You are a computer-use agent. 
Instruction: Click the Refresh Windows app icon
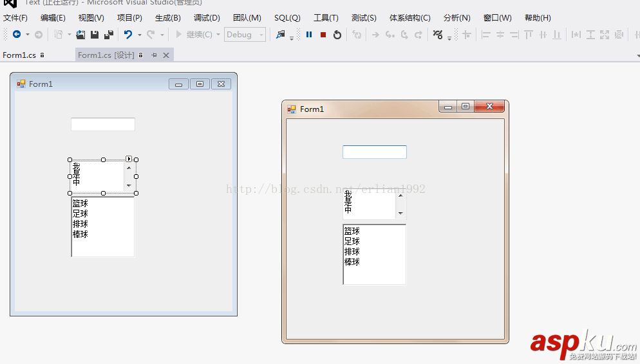[x=357, y=35]
